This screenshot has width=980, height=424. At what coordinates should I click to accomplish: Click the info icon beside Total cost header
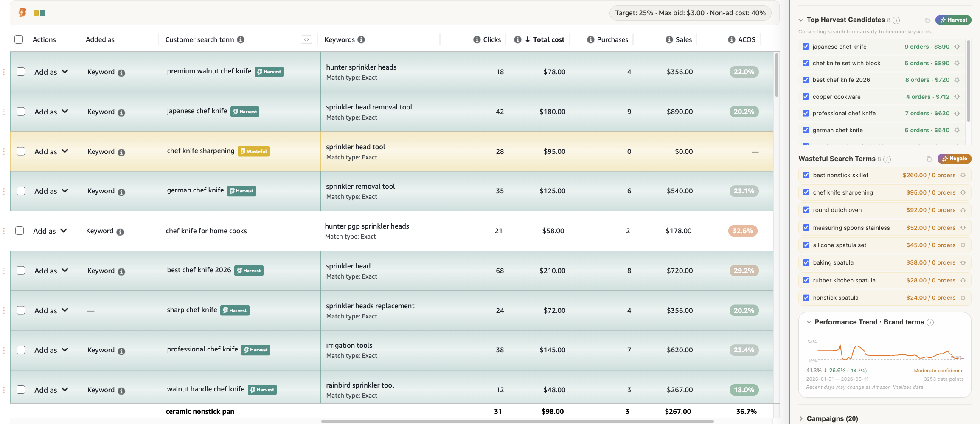click(x=518, y=39)
